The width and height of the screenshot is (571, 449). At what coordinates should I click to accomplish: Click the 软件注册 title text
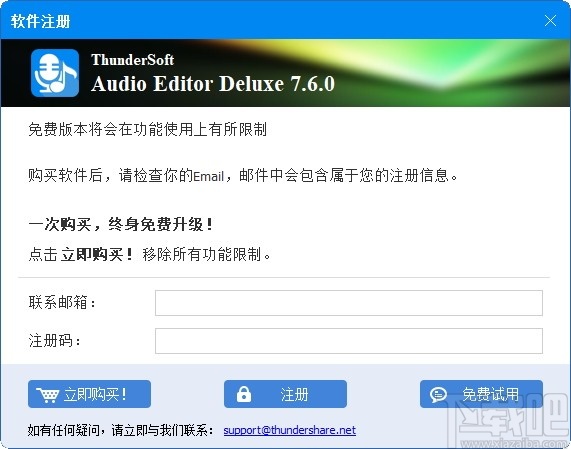(x=40, y=21)
